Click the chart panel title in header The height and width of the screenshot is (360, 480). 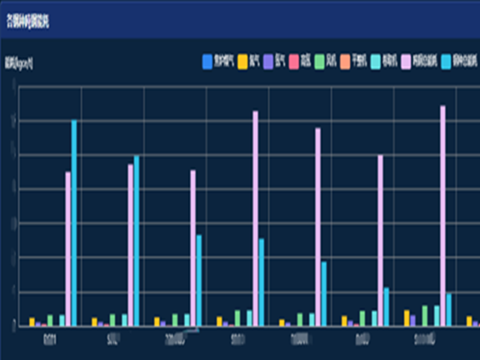28,21
